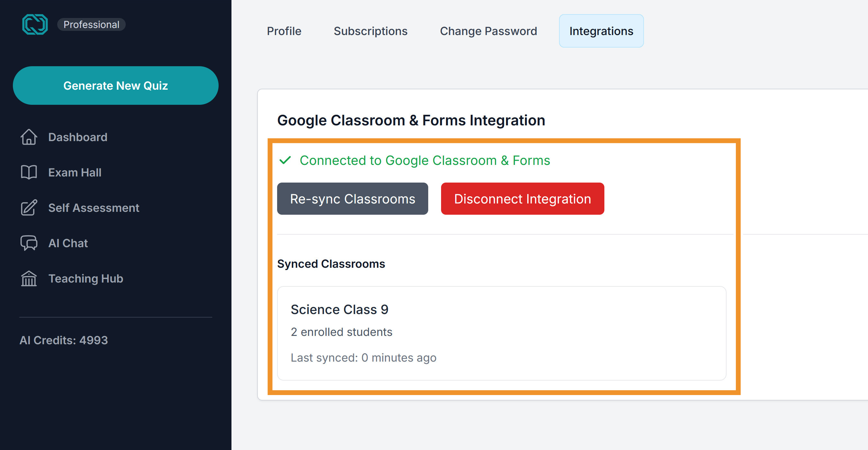Viewport: 868px width, 450px height.
Task: Click the AI Chat bubble icon
Action: coord(29,243)
